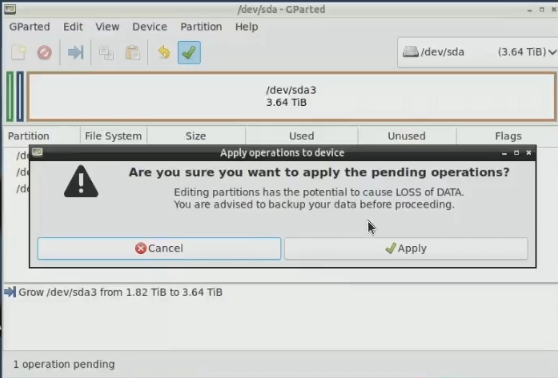558x378 pixels.
Task: Click the Delete partition toolbar icon
Action: [x=44, y=53]
